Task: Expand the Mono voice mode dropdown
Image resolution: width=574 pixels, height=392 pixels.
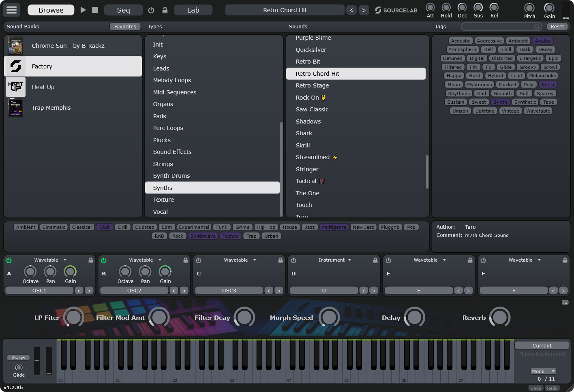Action: [543, 371]
